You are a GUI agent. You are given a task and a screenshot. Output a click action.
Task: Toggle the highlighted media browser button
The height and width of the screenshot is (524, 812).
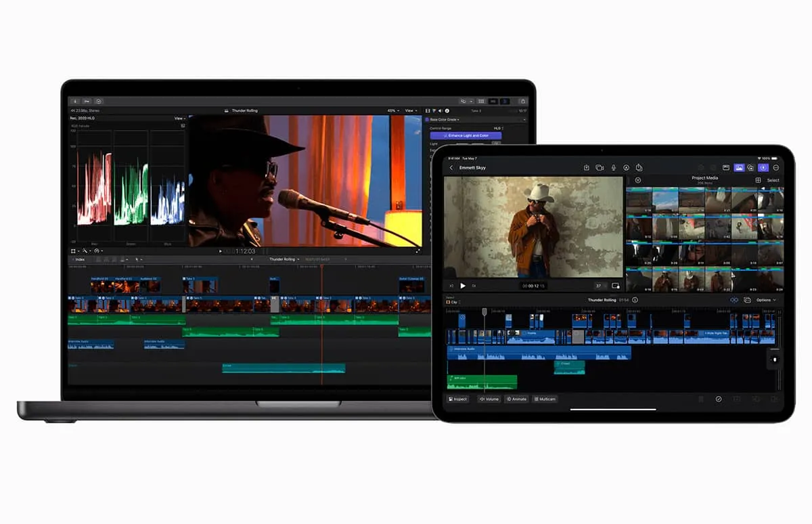pyautogui.click(x=739, y=167)
